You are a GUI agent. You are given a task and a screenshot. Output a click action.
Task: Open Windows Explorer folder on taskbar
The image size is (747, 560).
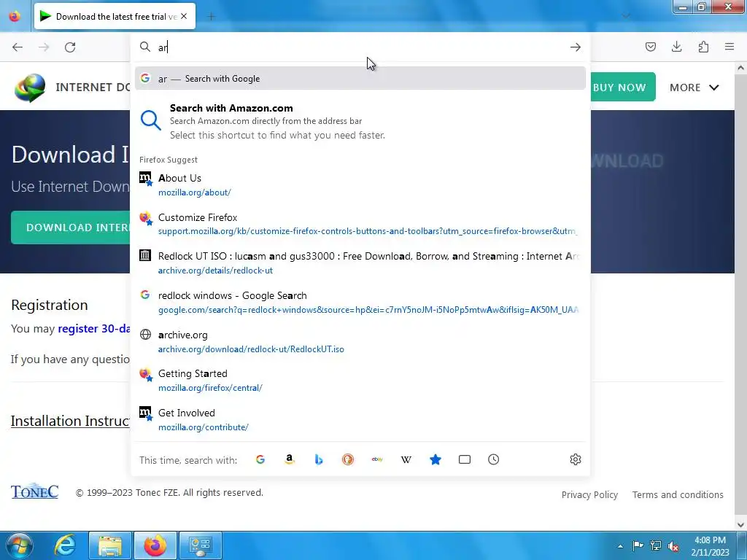tap(110, 545)
